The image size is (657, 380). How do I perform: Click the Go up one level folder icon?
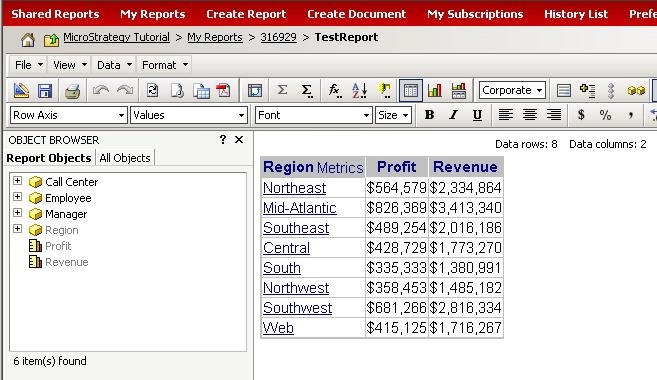51,40
